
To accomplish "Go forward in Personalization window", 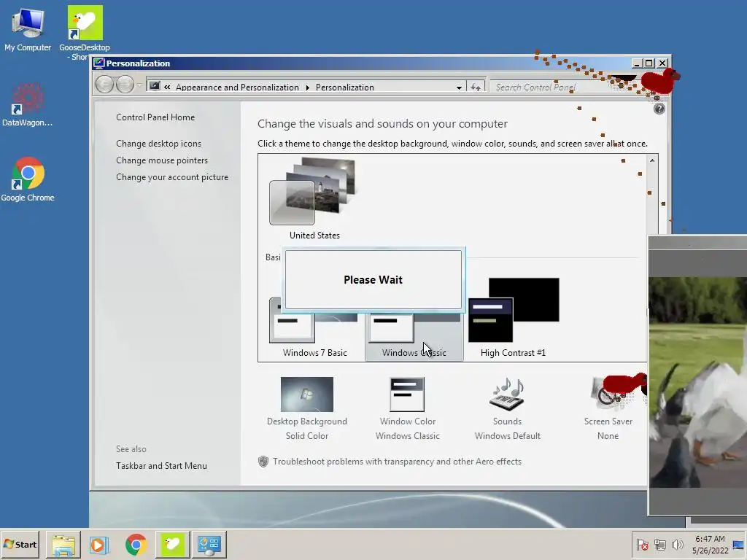I will [125, 85].
